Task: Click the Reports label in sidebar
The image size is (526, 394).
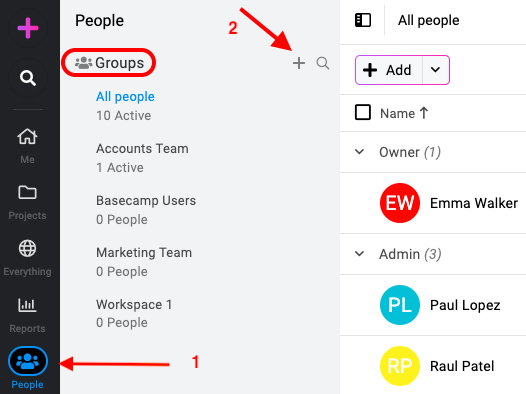Action: pos(28,329)
